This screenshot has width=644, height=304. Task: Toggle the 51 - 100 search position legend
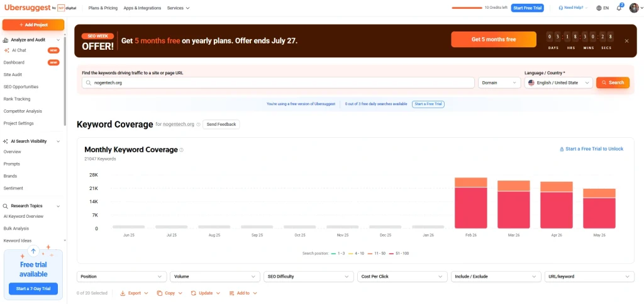pyautogui.click(x=398, y=254)
